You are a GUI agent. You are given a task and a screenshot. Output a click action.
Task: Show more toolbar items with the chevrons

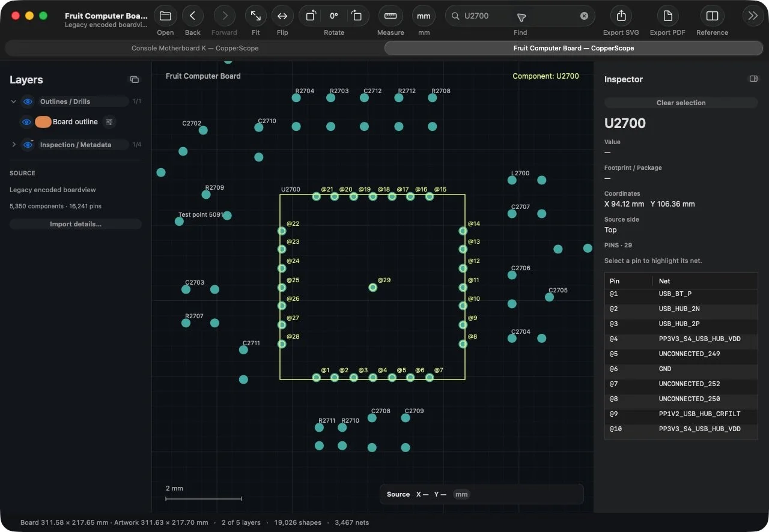pyautogui.click(x=753, y=16)
